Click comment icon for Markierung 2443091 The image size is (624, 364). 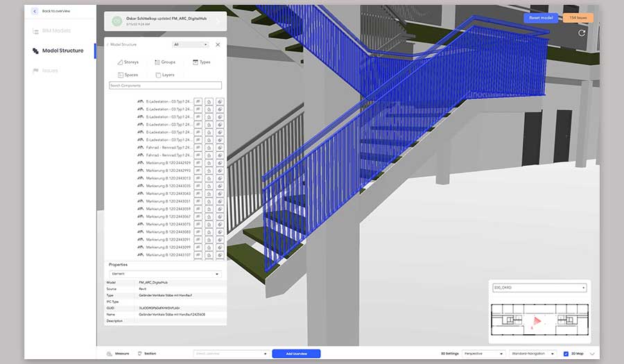[198, 239]
